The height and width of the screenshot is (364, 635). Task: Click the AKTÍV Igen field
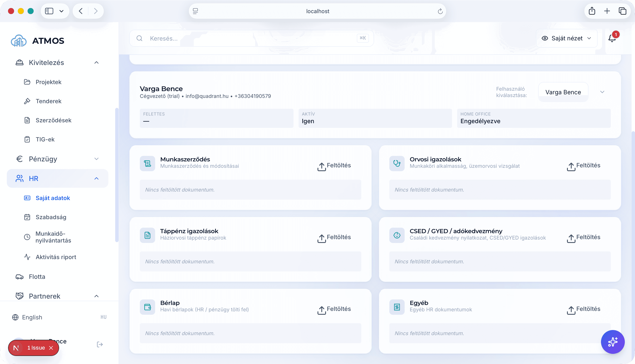point(375,118)
